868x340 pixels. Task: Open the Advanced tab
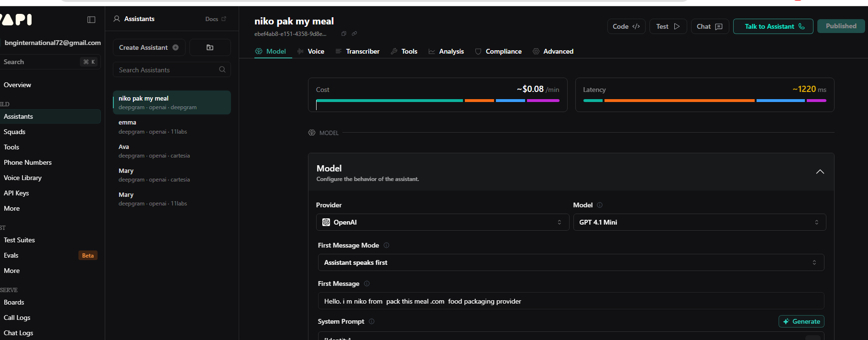point(553,51)
